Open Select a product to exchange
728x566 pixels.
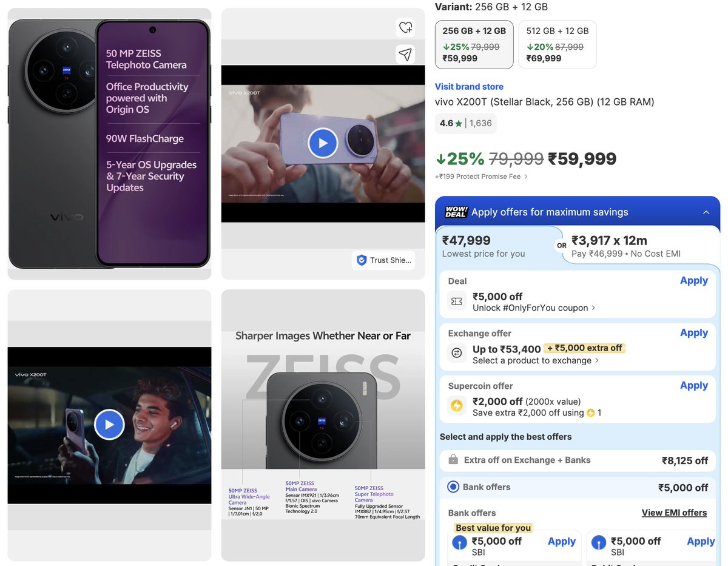(x=536, y=360)
